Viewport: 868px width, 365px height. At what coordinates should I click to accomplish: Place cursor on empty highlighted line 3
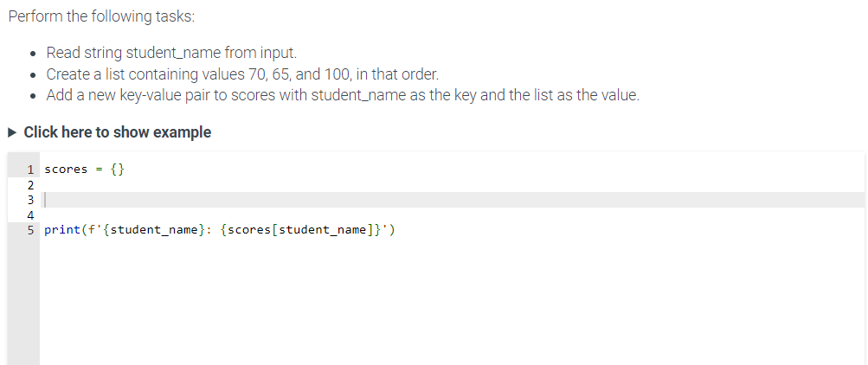[x=452, y=200]
